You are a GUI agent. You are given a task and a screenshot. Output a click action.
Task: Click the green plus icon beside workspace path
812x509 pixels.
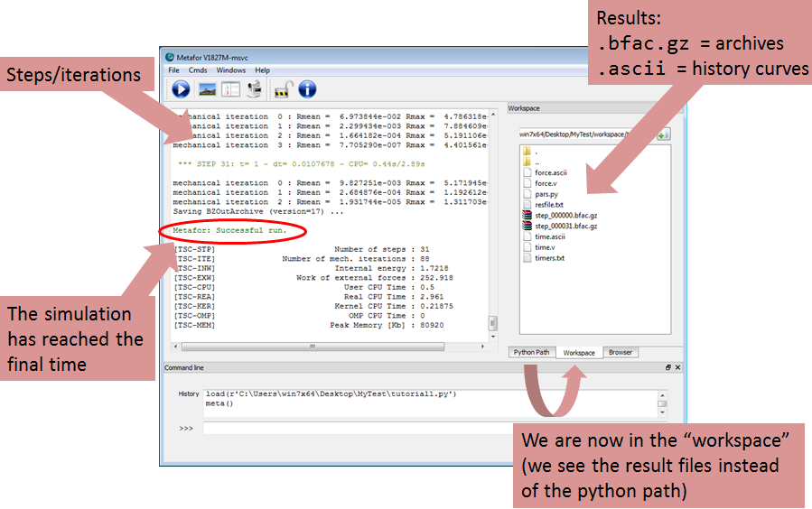(x=663, y=134)
